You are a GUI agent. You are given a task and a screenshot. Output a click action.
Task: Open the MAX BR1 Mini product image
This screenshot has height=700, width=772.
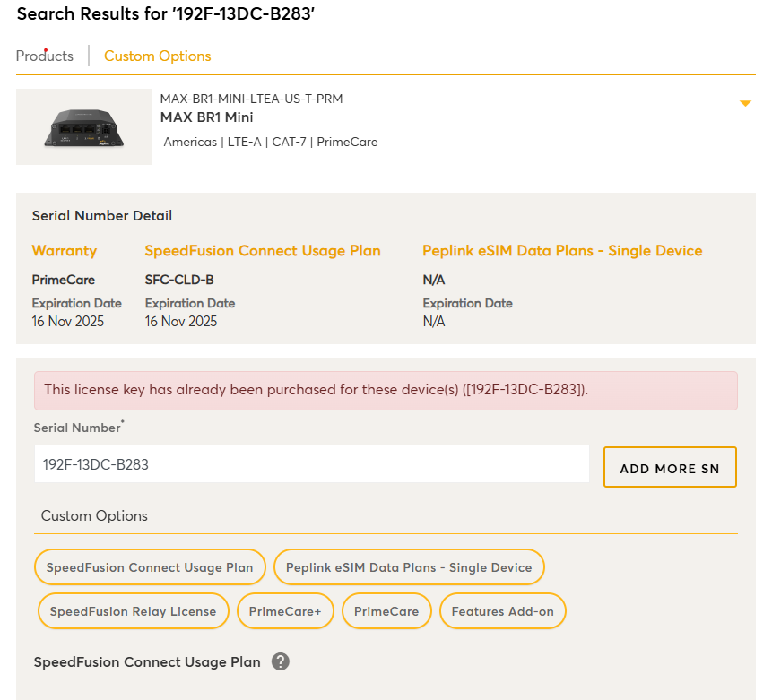[83, 127]
